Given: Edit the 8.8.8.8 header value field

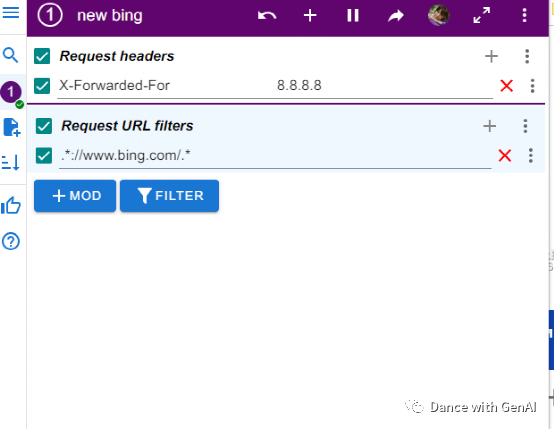Looking at the screenshot, I should pyautogui.click(x=384, y=86).
